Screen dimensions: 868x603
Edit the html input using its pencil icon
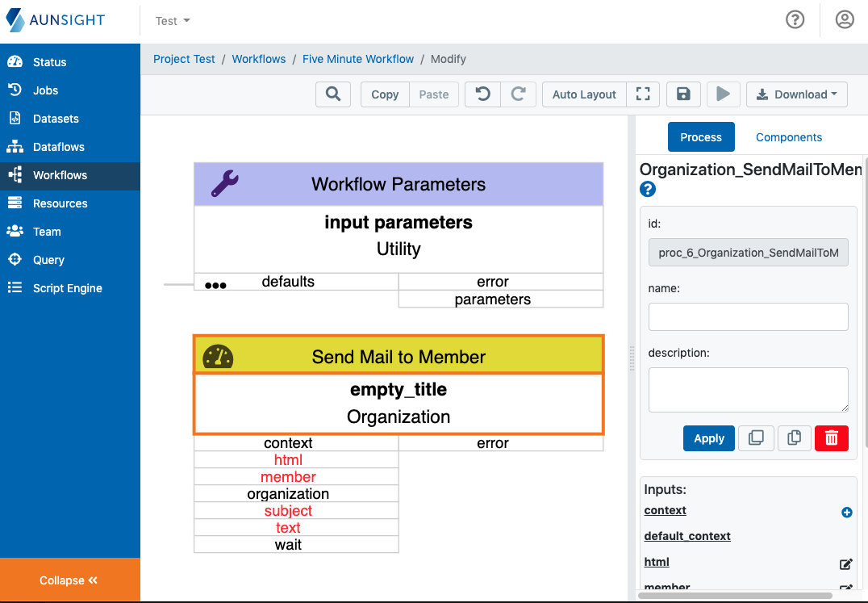point(845,563)
